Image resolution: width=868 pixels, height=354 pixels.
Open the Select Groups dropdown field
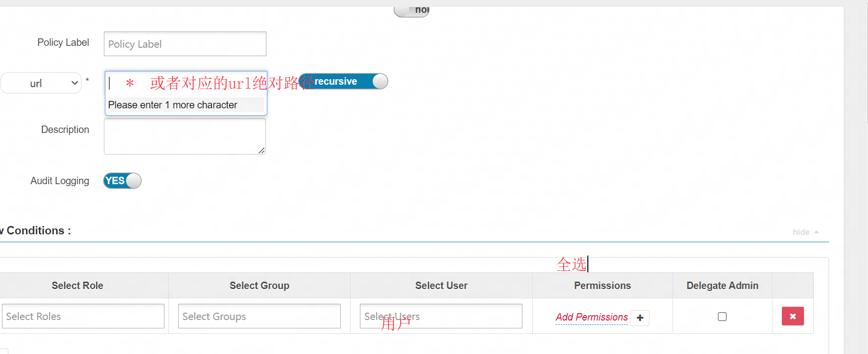pos(259,316)
